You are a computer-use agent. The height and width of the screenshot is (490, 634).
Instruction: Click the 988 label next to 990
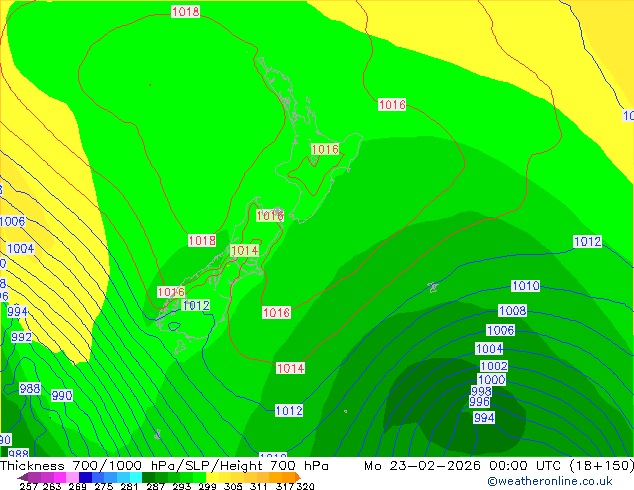click(30, 389)
